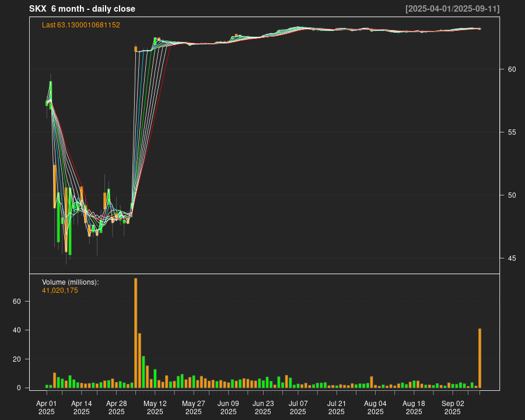525x420 pixels.
Task: Click the volume value 41,020,175
Action: tap(60, 290)
